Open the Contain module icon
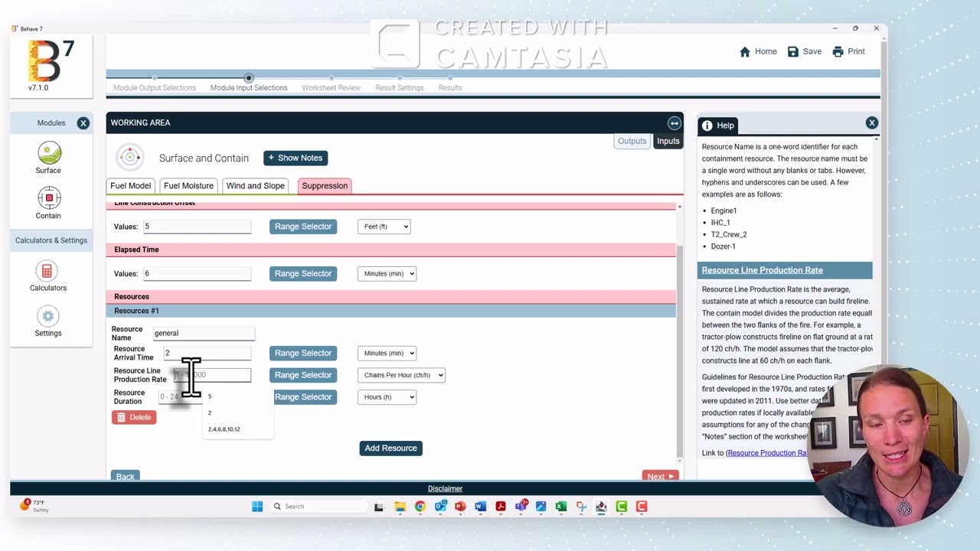Image resolution: width=980 pixels, height=551 pixels. pyautogui.click(x=48, y=198)
